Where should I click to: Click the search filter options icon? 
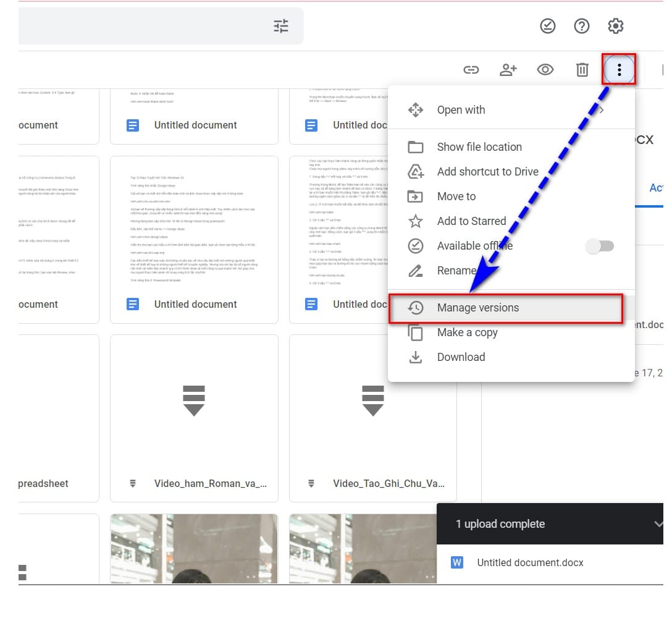tap(280, 26)
